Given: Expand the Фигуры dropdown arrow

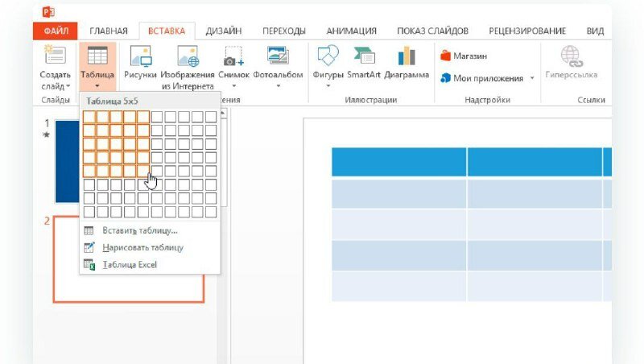Looking at the screenshot, I should [x=328, y=86].
